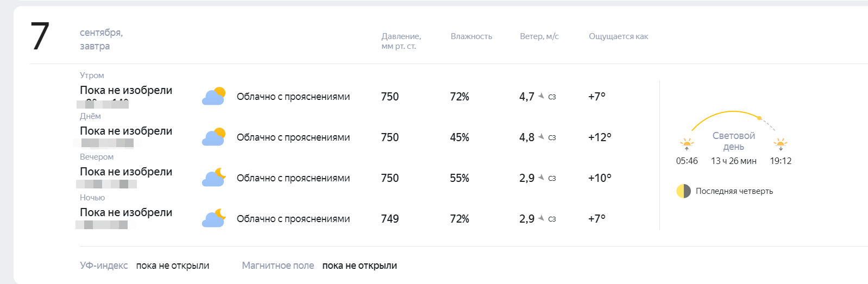Click the evening cloud with moon icon
Screen dimensions: 868x284
click(213, 178)
